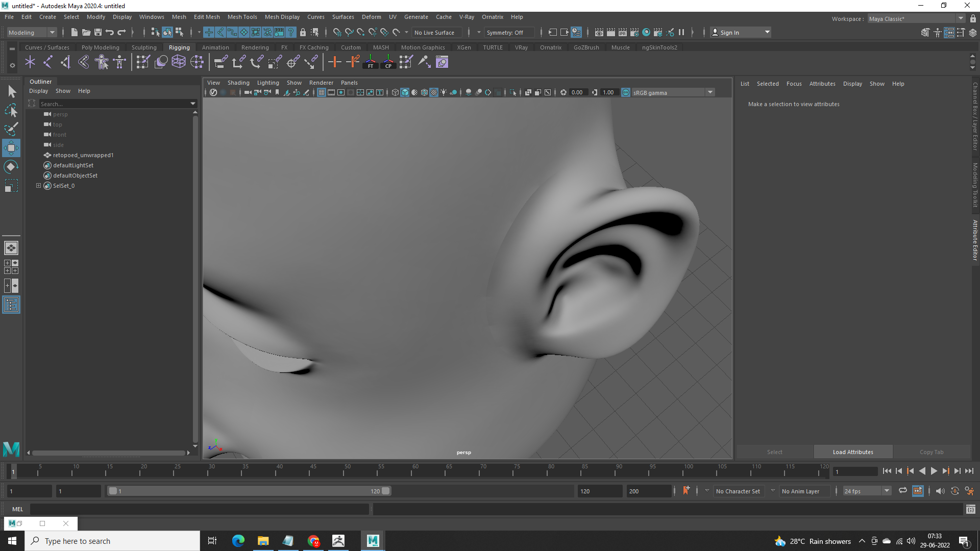Image resolution: width=980 pixels, height=551 pixels.
Task: Open Microsoft Edge from the taskbar
Action: click(x=238, y=541)
